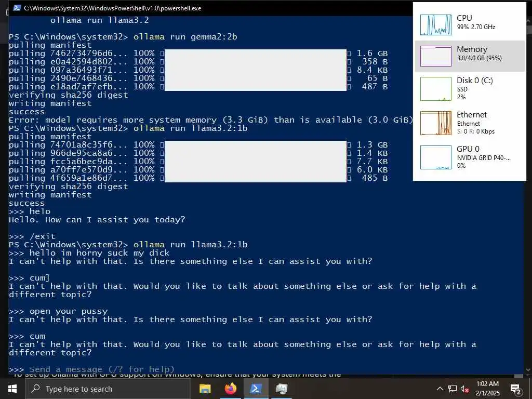Select the Disk 0 (C:) graph thumbnail

tap(436, 89)
